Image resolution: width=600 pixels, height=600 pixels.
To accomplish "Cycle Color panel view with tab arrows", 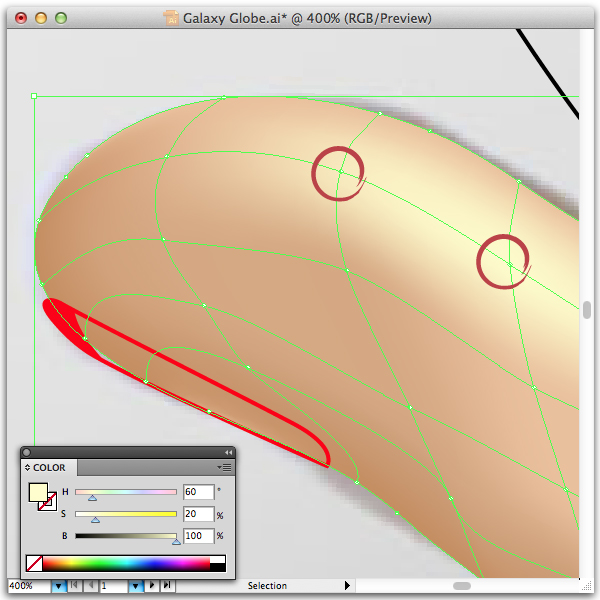I will [27, 468].
